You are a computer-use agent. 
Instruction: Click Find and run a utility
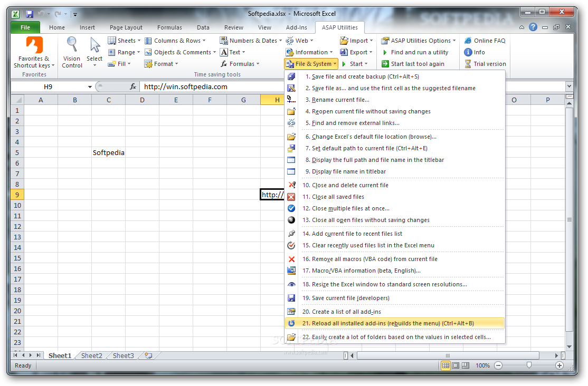point(415,52)
